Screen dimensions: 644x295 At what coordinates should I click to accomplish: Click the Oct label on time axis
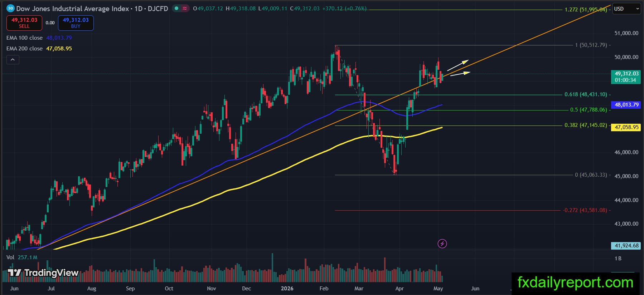(x=169, y=289)
